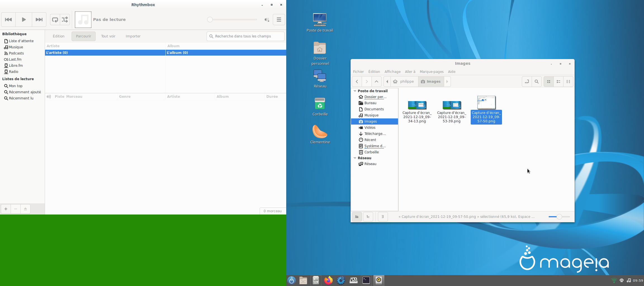Toggle shuffle mode in Rhythmbox
The height and width of the screenshot is (286, 644).
point(65,20)
